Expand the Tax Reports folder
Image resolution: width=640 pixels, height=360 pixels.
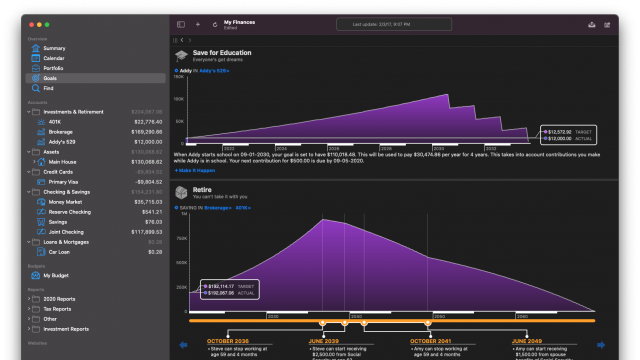29,309
